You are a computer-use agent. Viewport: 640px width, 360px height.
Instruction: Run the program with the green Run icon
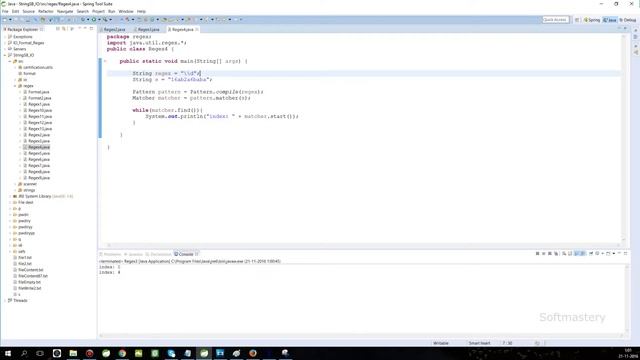pyautogui.click(x=94, y=20)
